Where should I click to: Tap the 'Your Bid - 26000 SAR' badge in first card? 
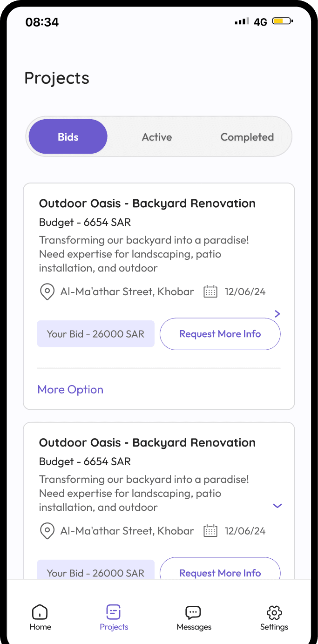(95, 334)
